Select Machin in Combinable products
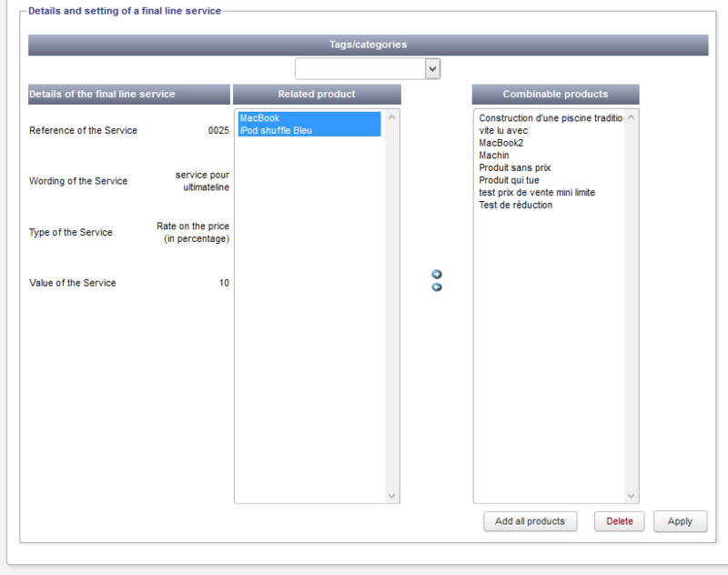728x575 pixels. pyautogui.click(x=494, y=156)
